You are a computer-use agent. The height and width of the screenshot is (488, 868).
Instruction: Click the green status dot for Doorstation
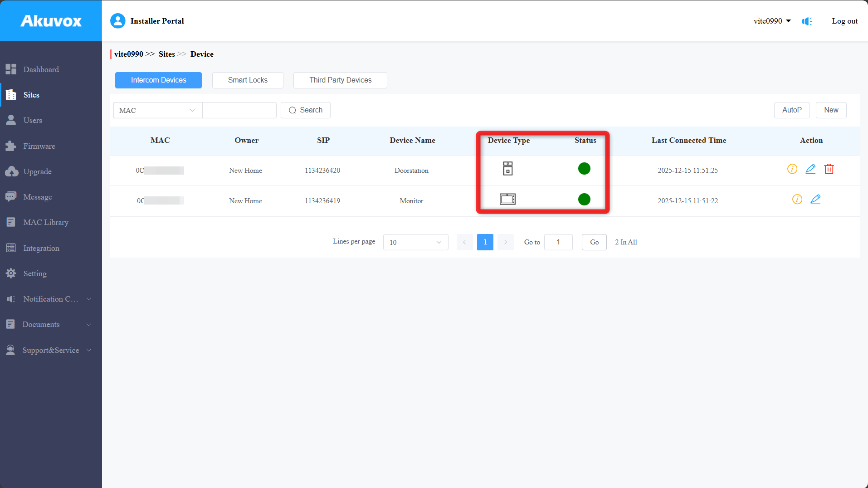click(584, 169)
